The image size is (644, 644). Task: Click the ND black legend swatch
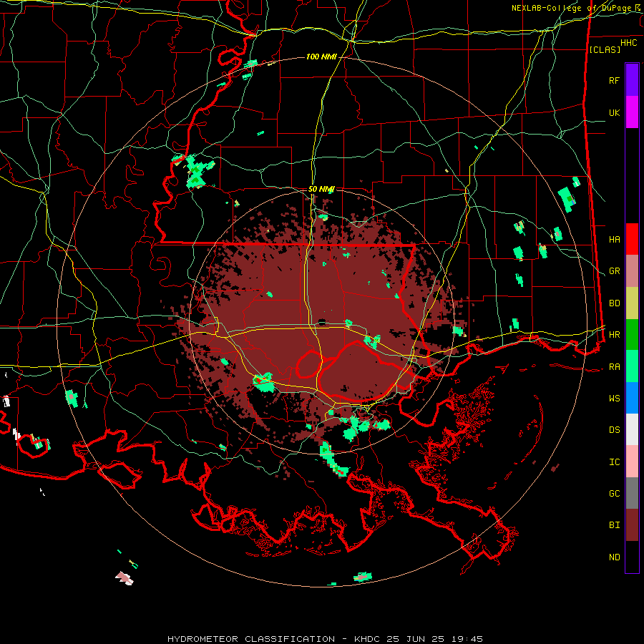point(632,557)
